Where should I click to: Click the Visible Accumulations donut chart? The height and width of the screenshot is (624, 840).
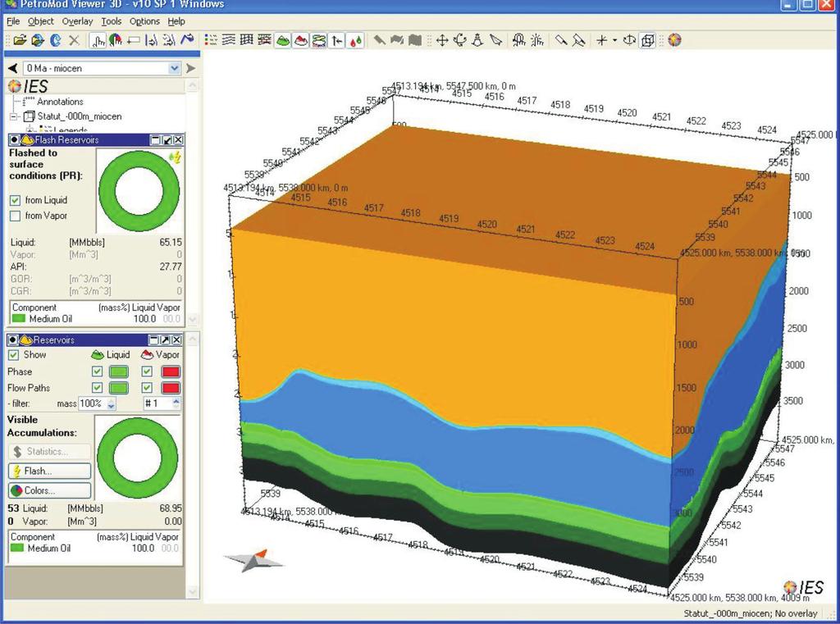138,458
